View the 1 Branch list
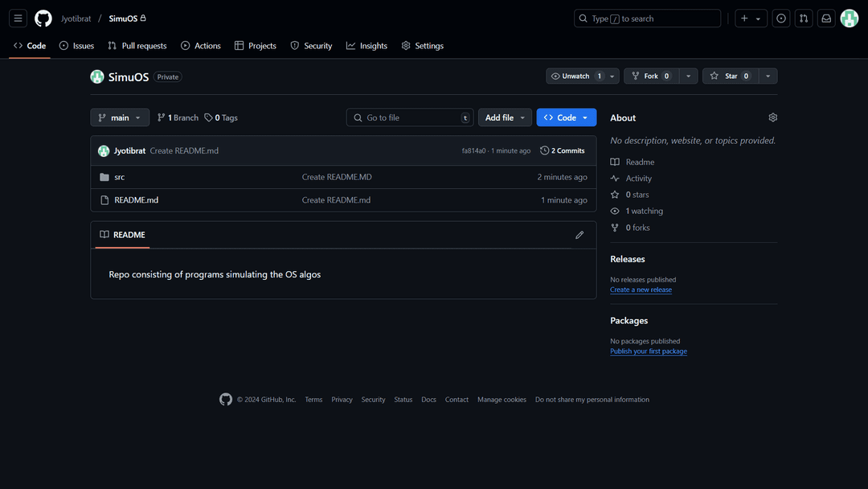868x489 pixels. (x=178, y=117)
